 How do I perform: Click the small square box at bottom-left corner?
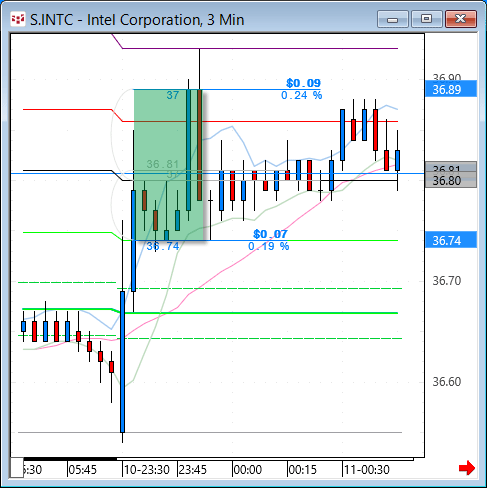(17, 468)
